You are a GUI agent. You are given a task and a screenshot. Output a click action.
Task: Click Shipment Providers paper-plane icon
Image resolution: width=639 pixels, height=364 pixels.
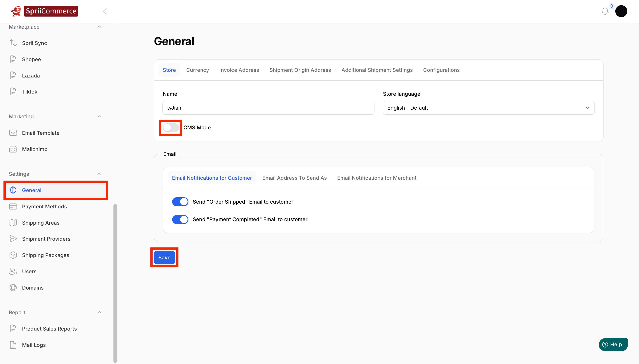tap(13, 239)
